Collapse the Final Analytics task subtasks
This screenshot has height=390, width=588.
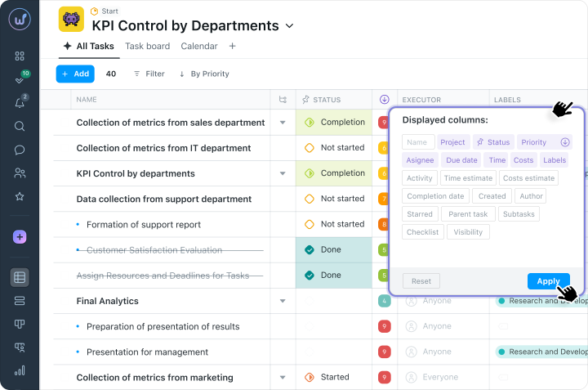pos(283,301)
